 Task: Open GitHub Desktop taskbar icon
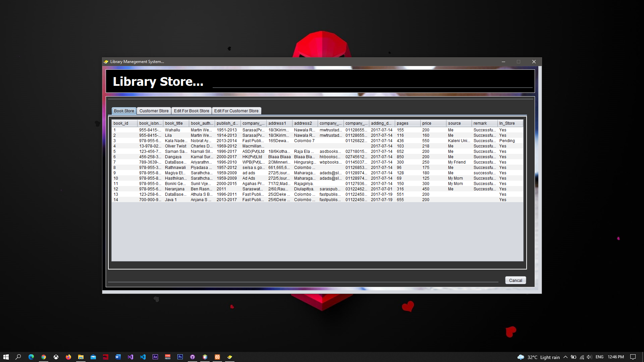(193, 357)
